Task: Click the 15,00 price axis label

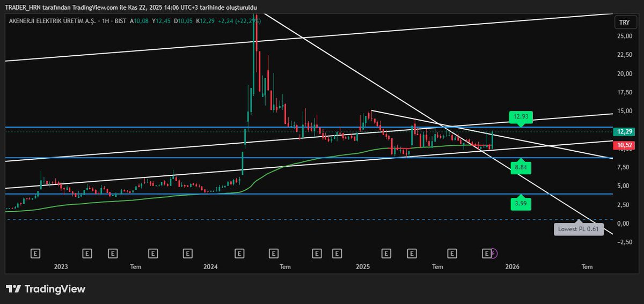Action: pos(624,111)
